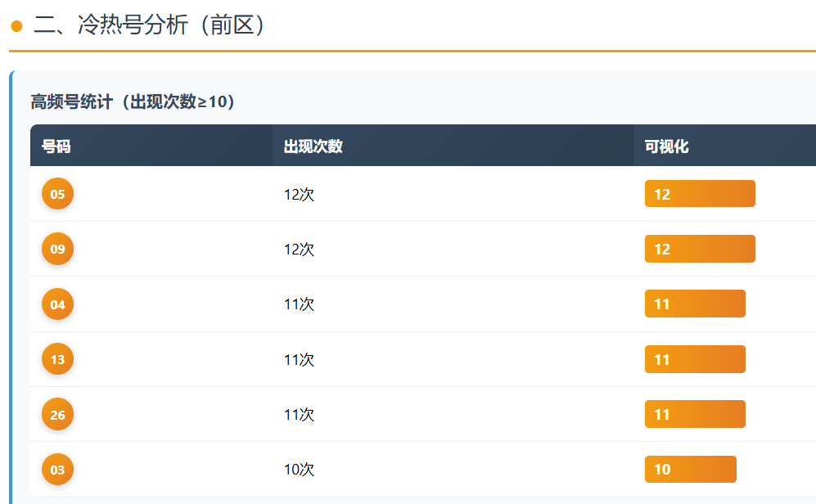Click the 11 bar for number 04

[695, 304]
